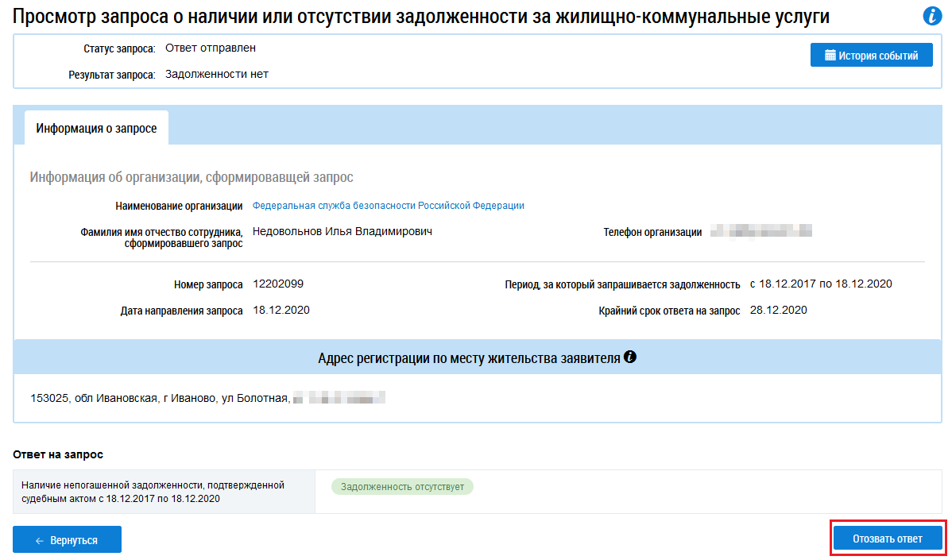Click the info icon next to the address header
Screen dimensions: 952x560
coord(630,357)
